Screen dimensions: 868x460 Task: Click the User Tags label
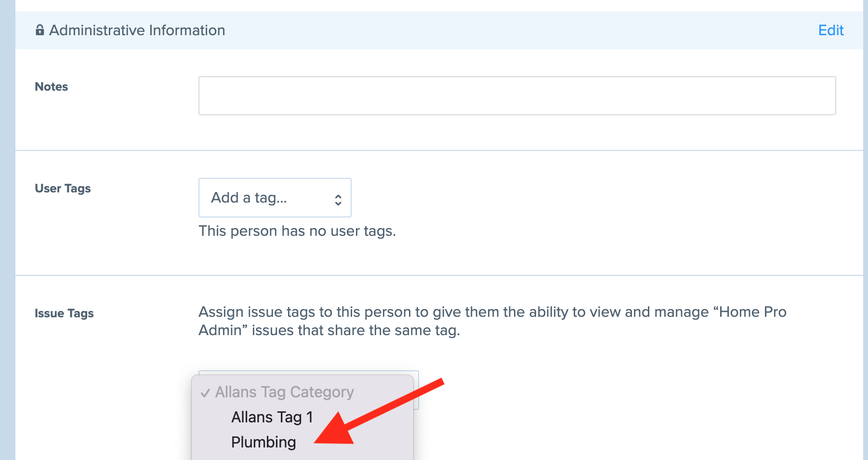(63, 189)
